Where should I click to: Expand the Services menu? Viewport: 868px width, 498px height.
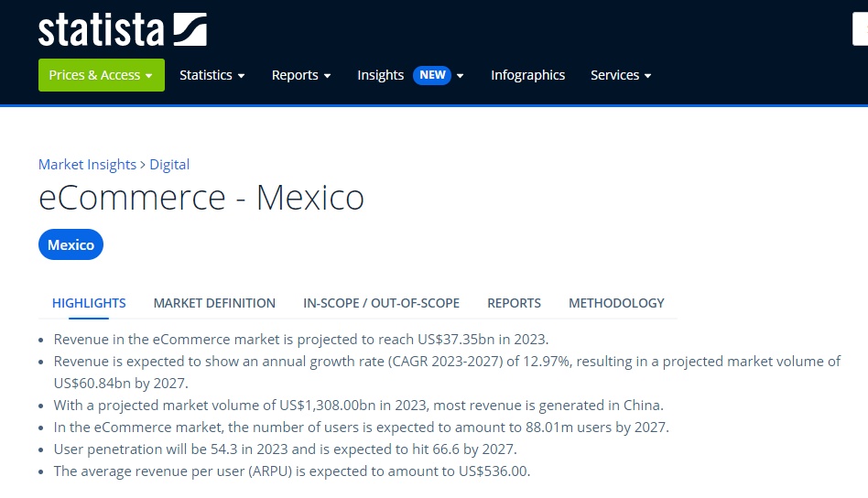(x=621, y=75)
